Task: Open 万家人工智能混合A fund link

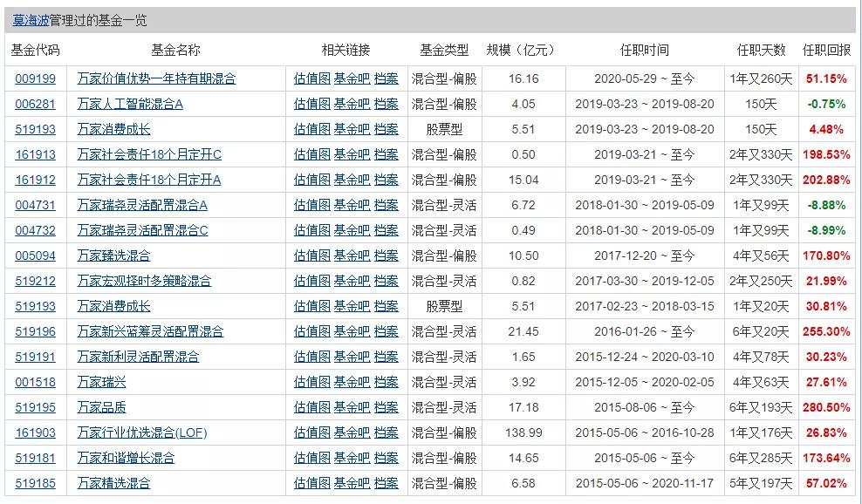Action: pos(130,104)
